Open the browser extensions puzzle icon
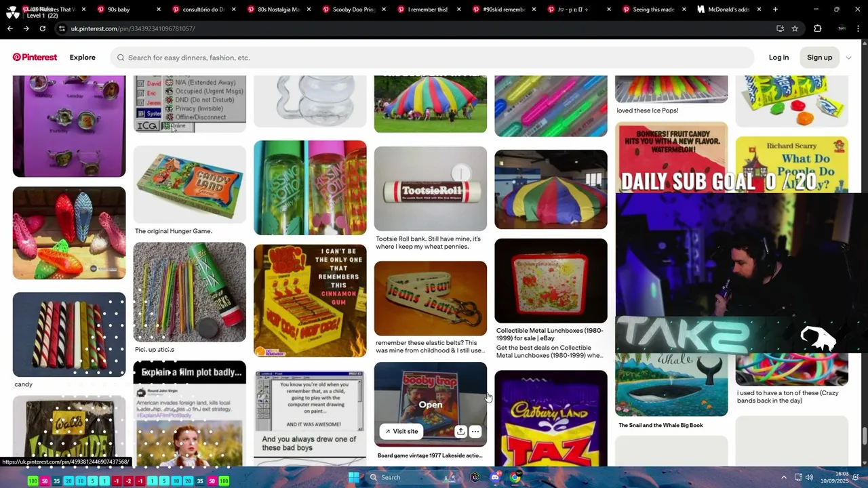The image size is (868, 488). [817, 28]
